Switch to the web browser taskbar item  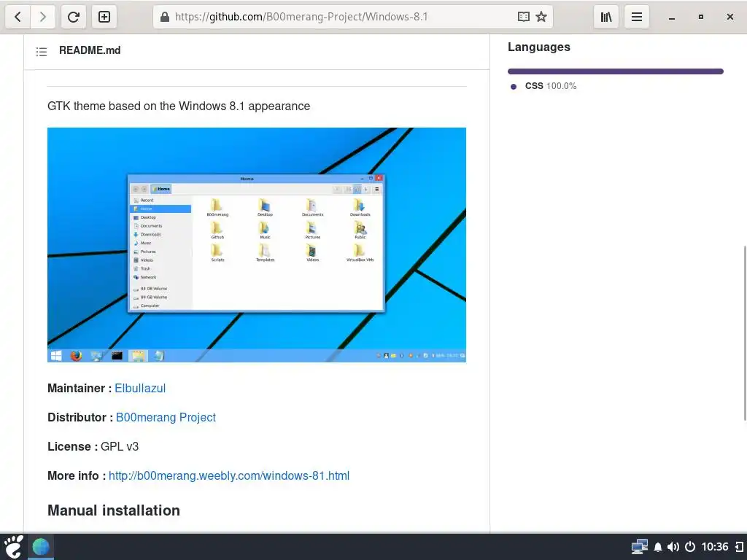41,547
